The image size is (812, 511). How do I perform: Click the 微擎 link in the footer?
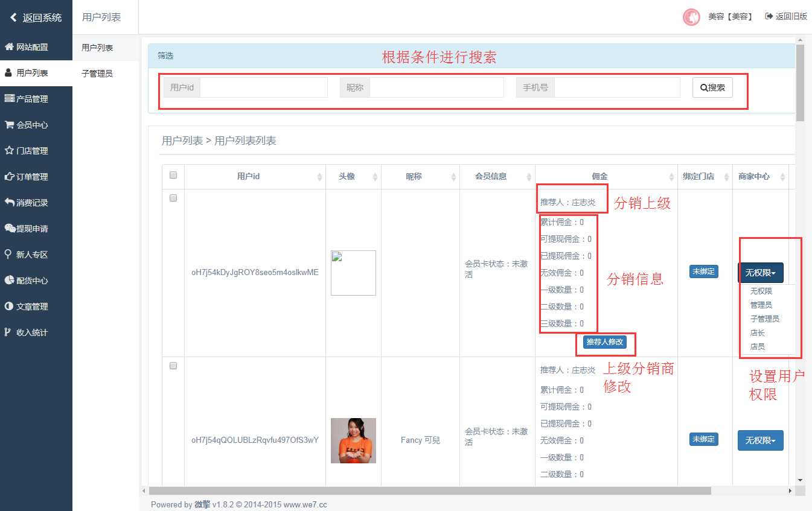[202, 504]
